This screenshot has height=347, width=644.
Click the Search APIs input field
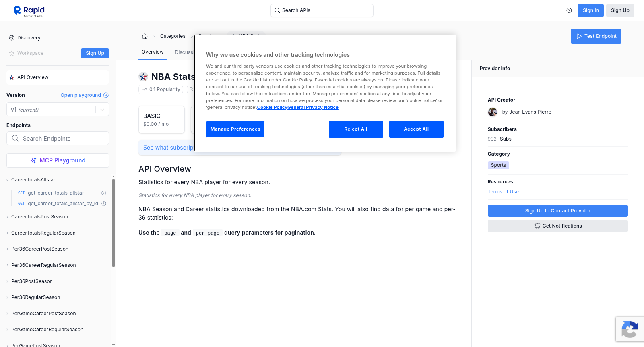point(322,10)
